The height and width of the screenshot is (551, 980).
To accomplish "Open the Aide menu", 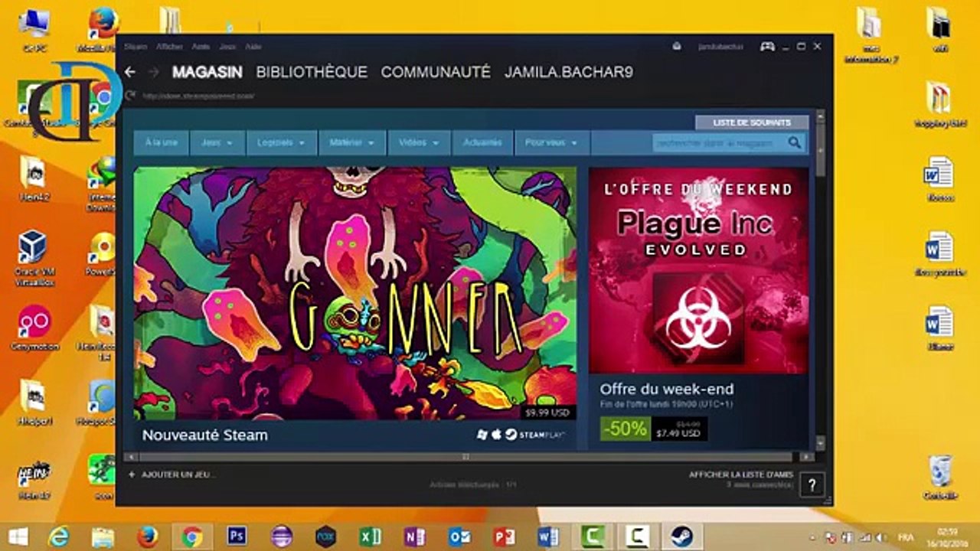I will 253,47.
